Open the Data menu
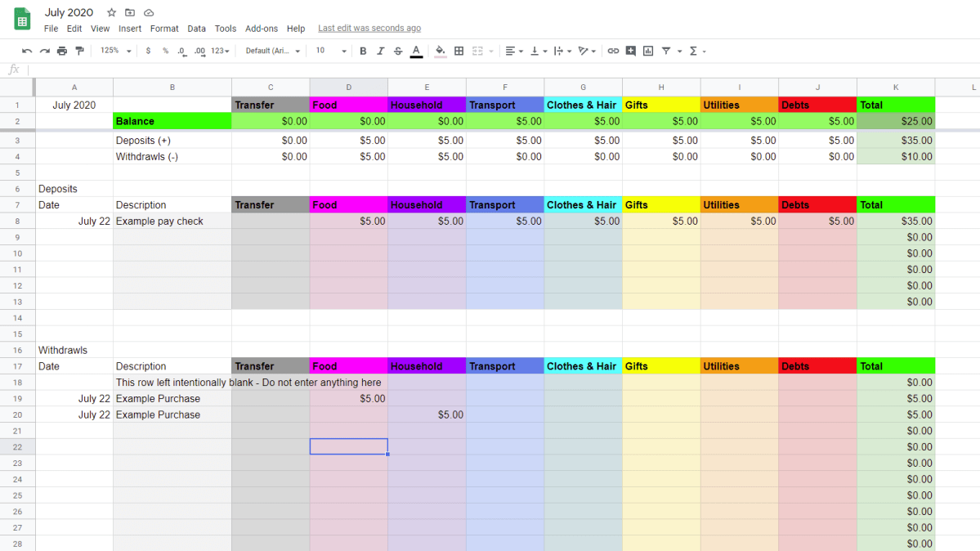 click(196, 28)
